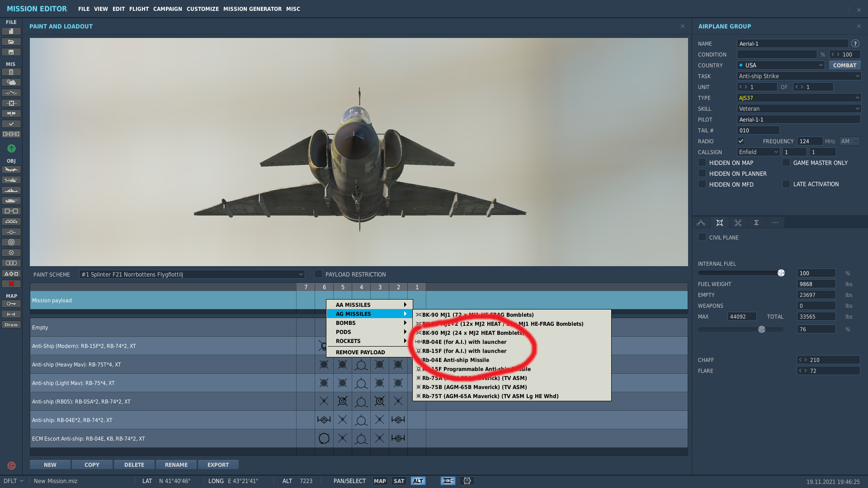This screenshot has height=488, width=868.
Task: Click the COMBAT button
Action: (x=844, y=65)
